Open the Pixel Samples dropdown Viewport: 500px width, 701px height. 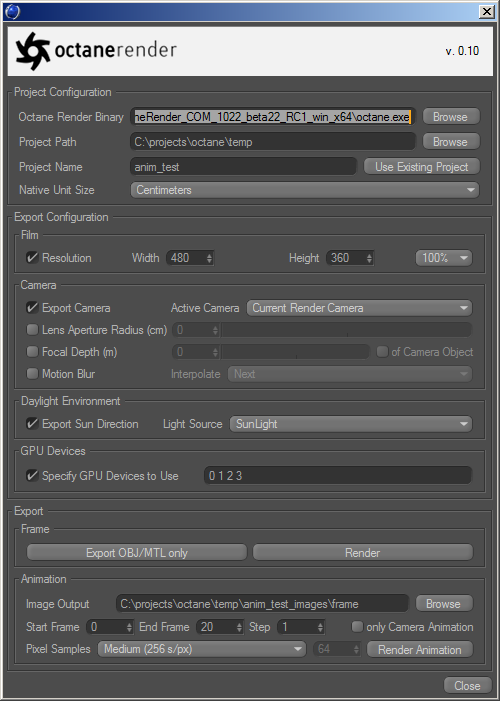[x=202, y=649]
